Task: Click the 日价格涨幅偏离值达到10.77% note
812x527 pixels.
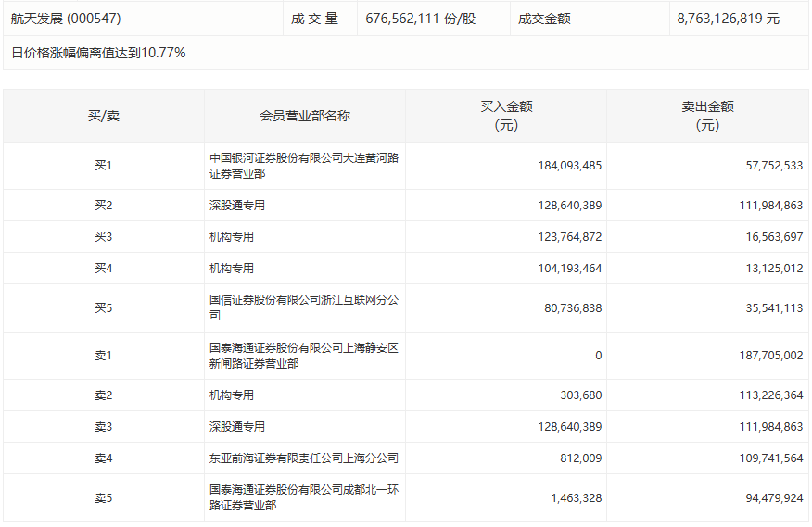Action: pos(98,53)
